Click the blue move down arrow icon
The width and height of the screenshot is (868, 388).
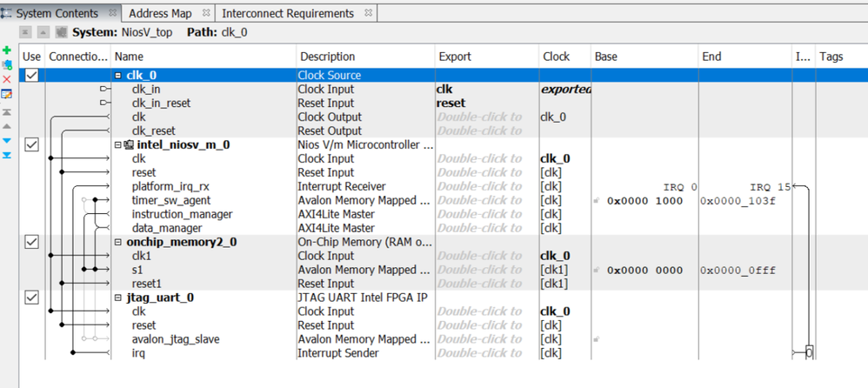click(x=7, y=141)
